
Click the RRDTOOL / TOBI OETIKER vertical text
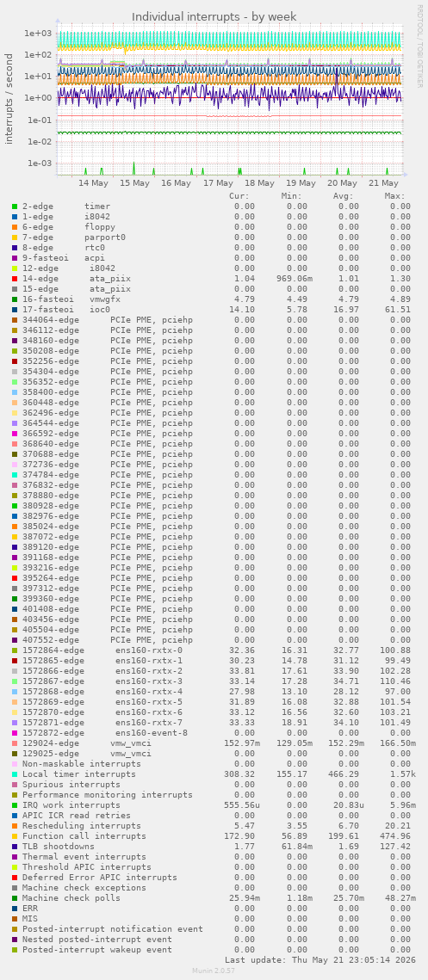click(419, 46)
